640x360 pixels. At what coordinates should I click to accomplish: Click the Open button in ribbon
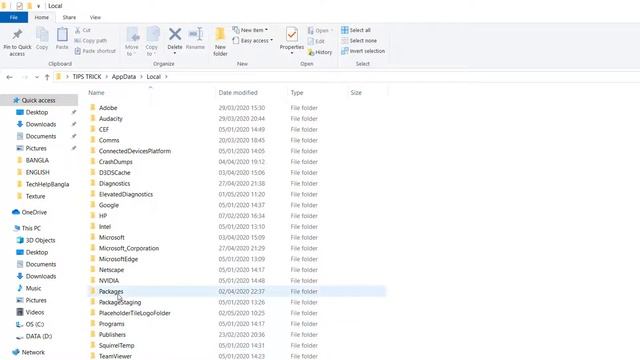coord(320,31)
